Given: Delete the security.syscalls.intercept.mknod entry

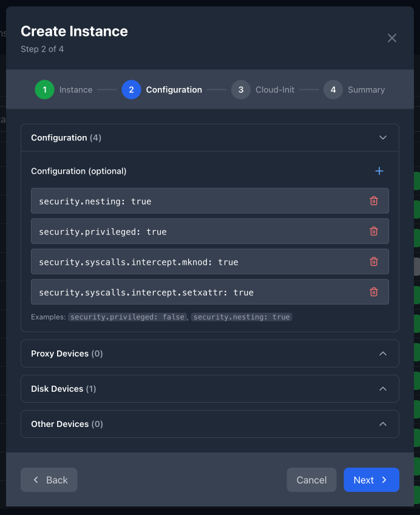Looking at the screenshot, I should pos(374,262).
